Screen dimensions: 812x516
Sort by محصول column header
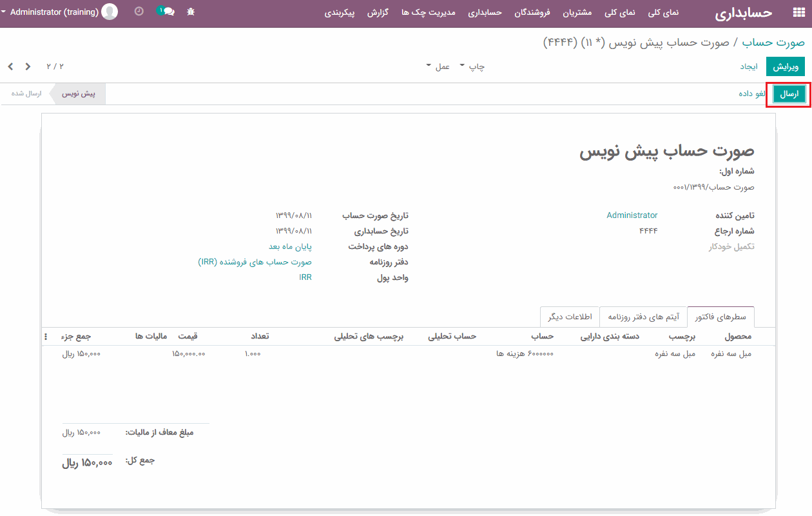[x=738, y=336]
